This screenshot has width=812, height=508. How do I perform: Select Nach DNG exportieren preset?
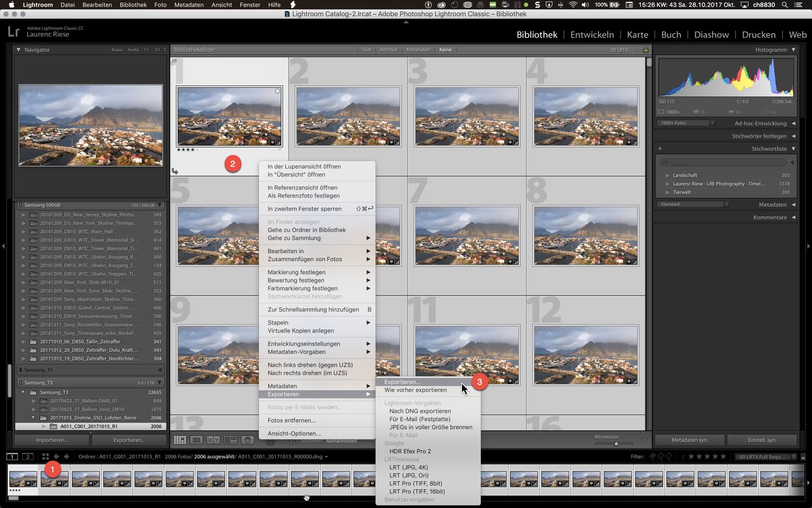[428, 411]
